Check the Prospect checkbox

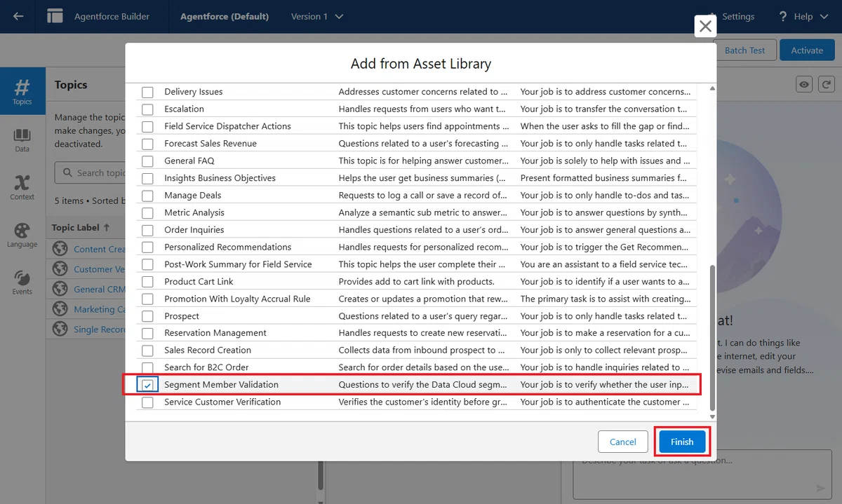[x=147, y=316]
